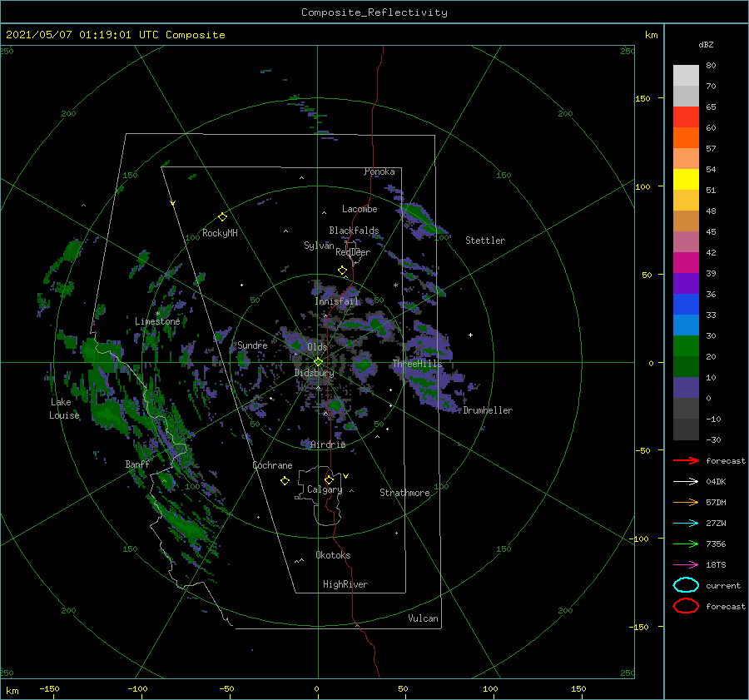Click the asterisk marker near Limestone
749x700 pixels.
pos(157,314)
